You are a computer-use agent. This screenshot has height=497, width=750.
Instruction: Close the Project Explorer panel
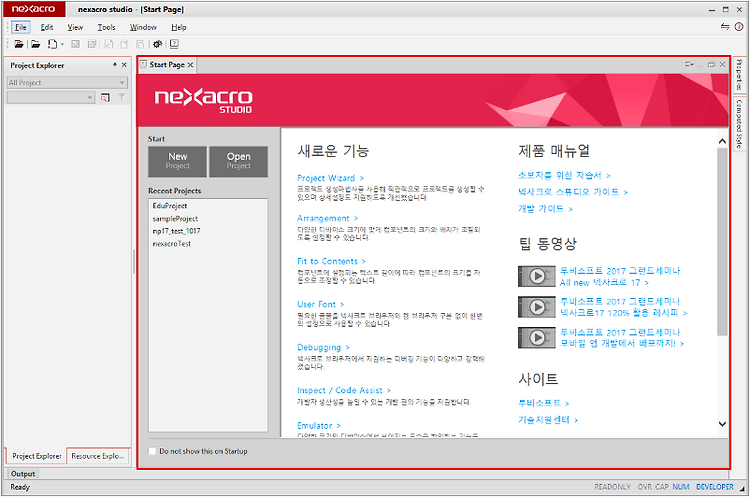click(124, 65)
